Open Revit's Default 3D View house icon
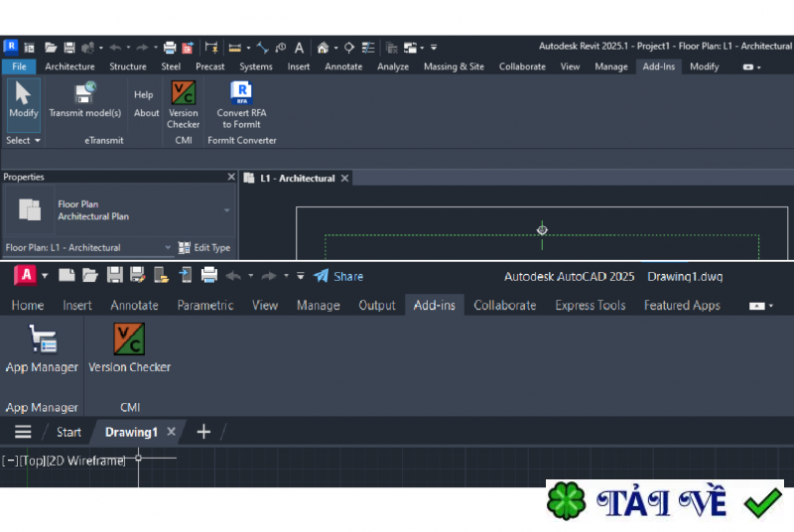Viewport: 794px width, 532px height. 323,48
